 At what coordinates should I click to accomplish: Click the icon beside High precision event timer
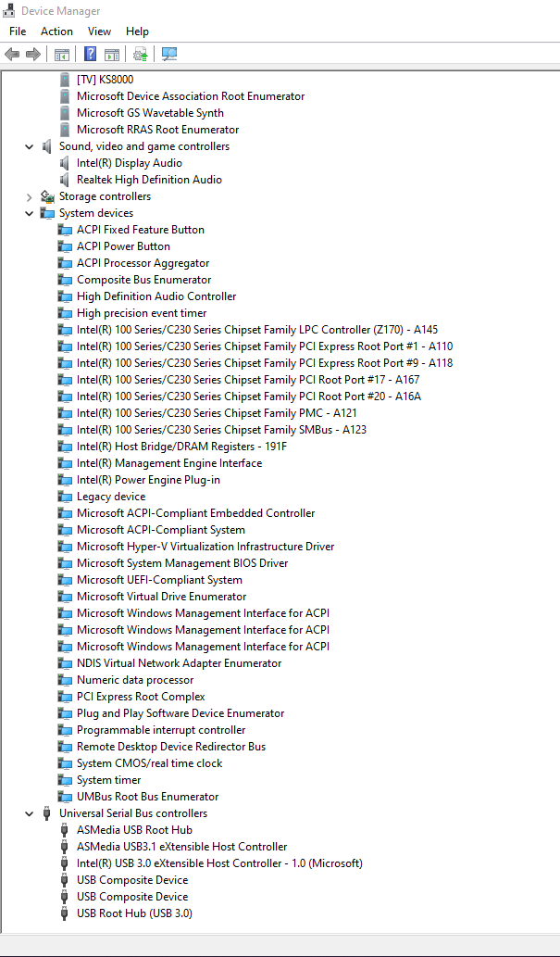65,313
